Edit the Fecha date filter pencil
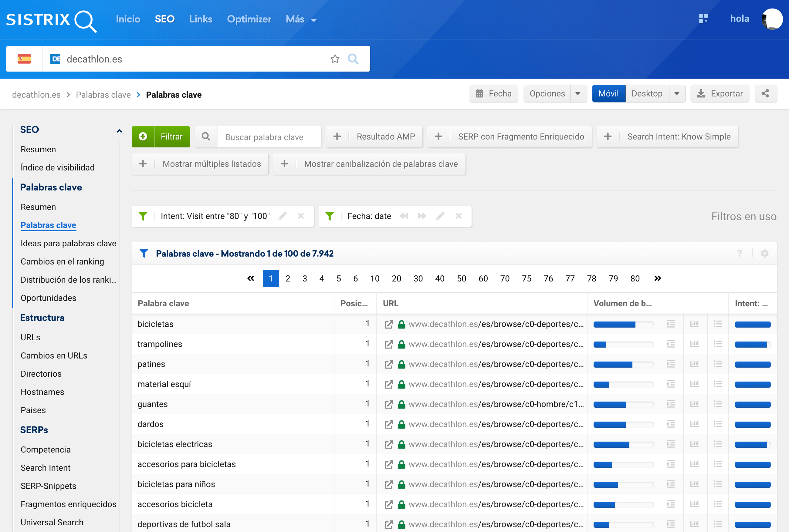Viewport: 789px width, 532px height. [x=441, y=216]
